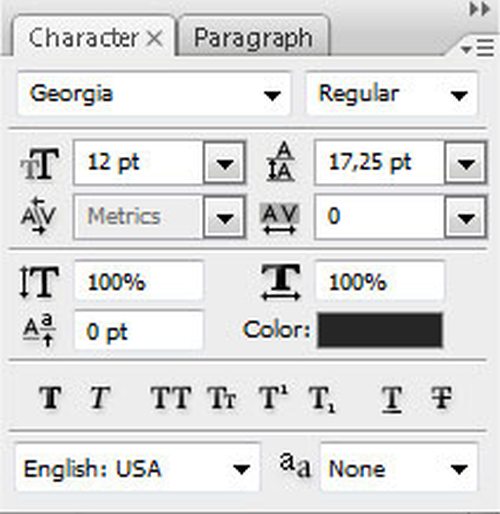Apply Superscript text style
The height and width of the screenshot is (514, 500).
(x=273, y=397)
